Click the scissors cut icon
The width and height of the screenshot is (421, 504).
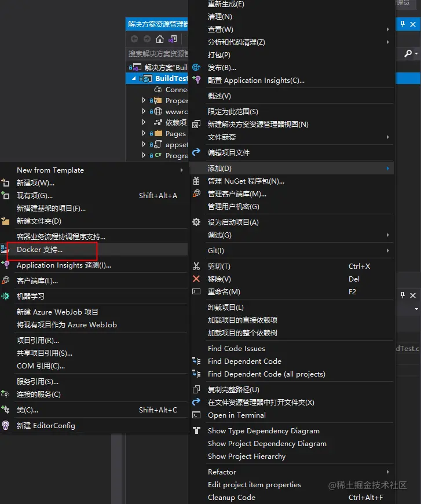[196, 266]
